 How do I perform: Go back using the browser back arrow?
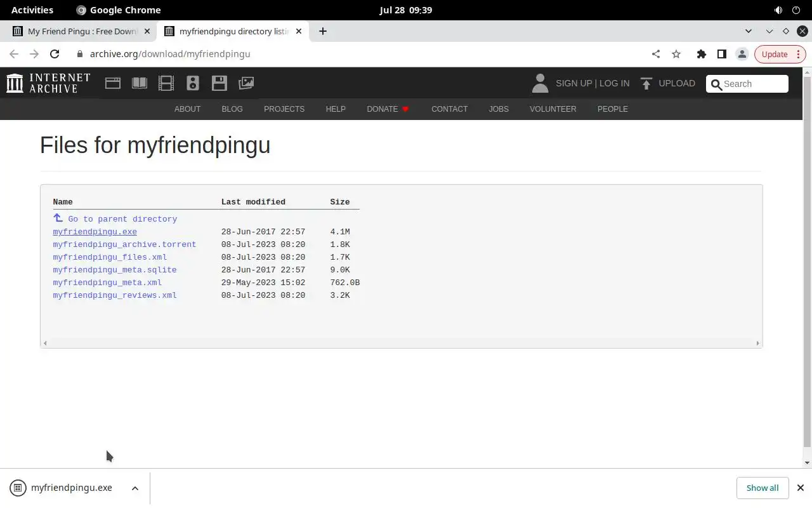pos(14,54)
